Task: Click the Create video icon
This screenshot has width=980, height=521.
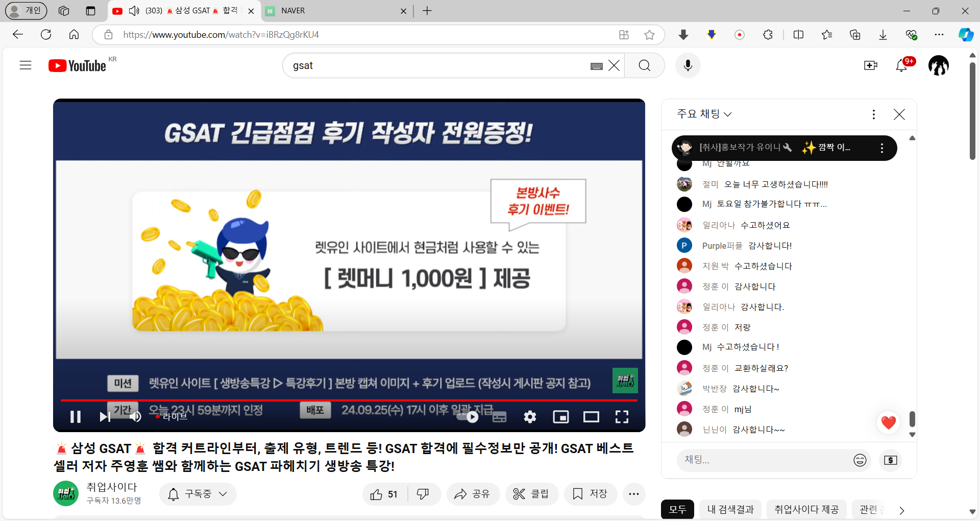Action: [870, 65]
